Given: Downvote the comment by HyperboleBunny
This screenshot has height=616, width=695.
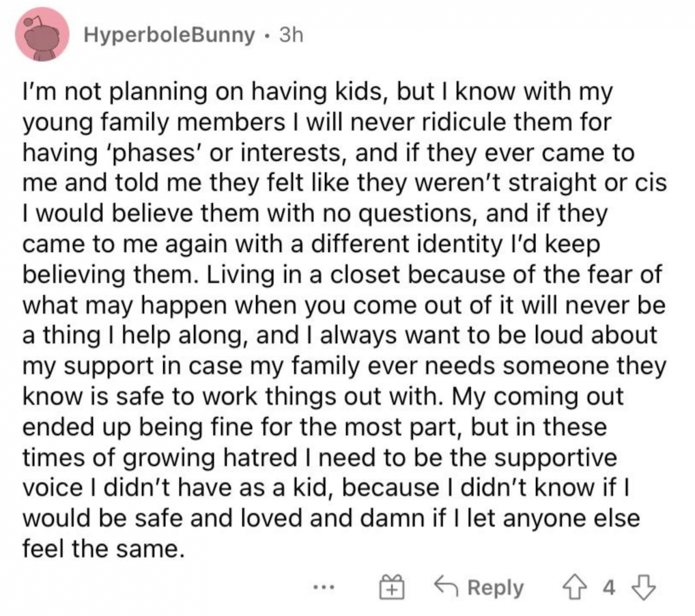Looking at the screenshot, I should 643,588.
